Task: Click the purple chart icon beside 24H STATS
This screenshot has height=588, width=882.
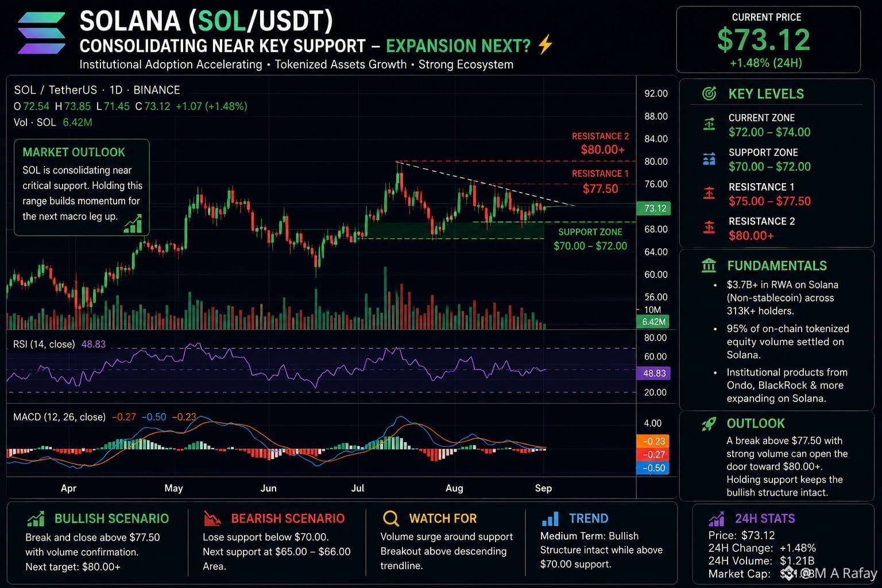Action: point(716,519)
